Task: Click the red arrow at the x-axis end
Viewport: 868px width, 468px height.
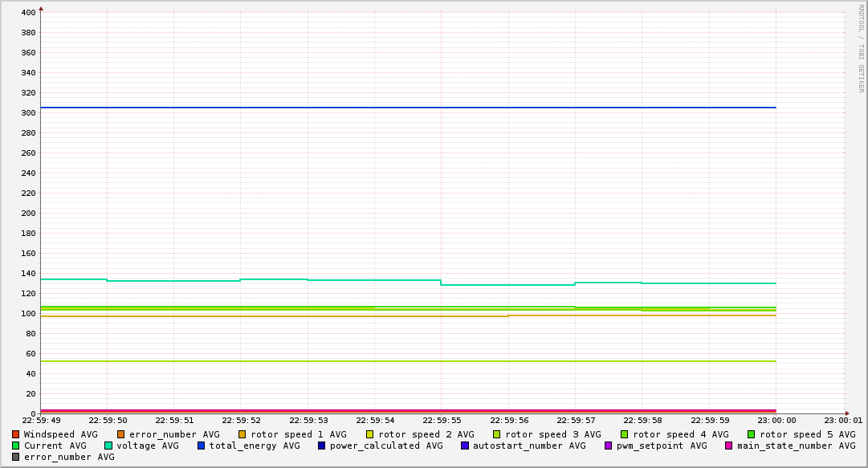Action: click(x=846, y=414)
